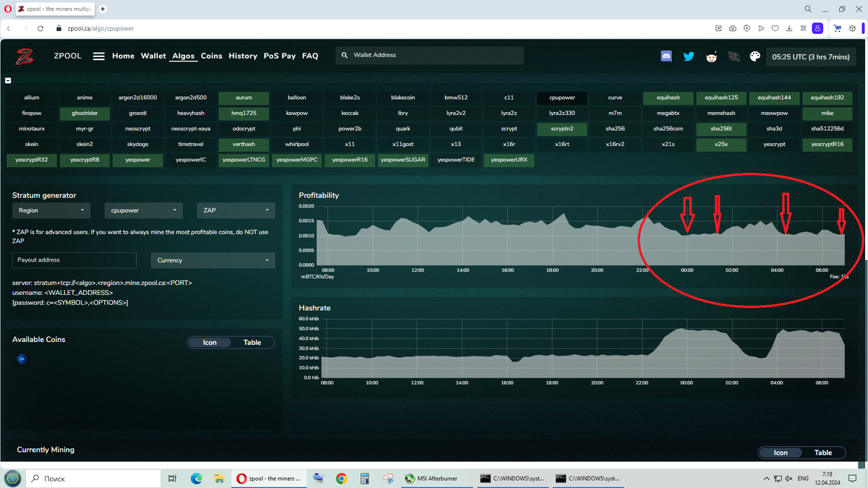This screenshot has width=868, height=488.
Task: Click the Windows Start button
Action: coord(12,479)
